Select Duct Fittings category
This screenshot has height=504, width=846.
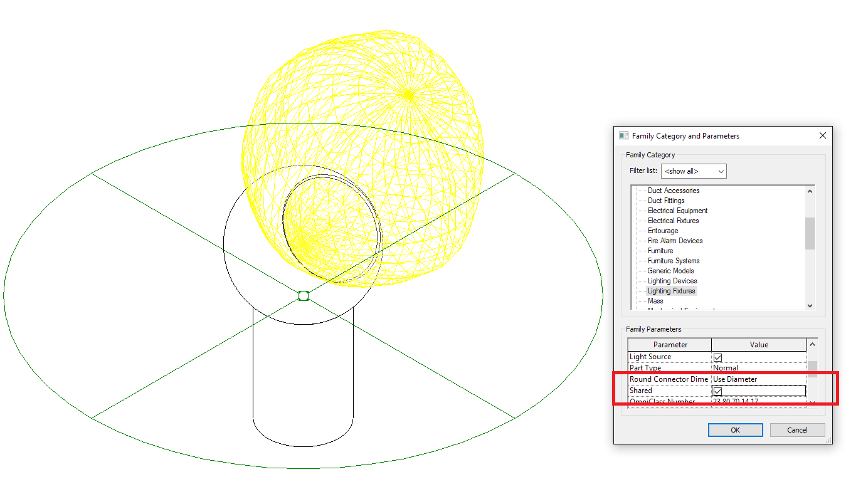[x=666, y=201]
